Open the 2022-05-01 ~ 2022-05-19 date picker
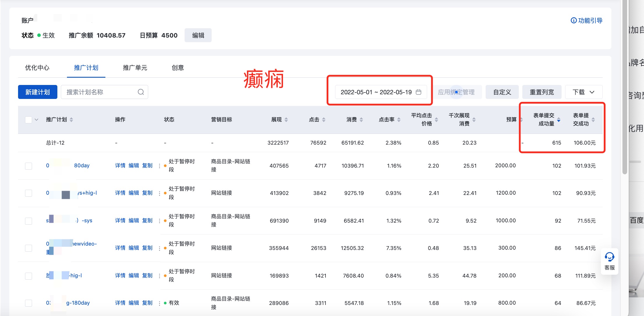Image resolution: width=644 pixels, height=316 pixels. click(x=376, y=92)
